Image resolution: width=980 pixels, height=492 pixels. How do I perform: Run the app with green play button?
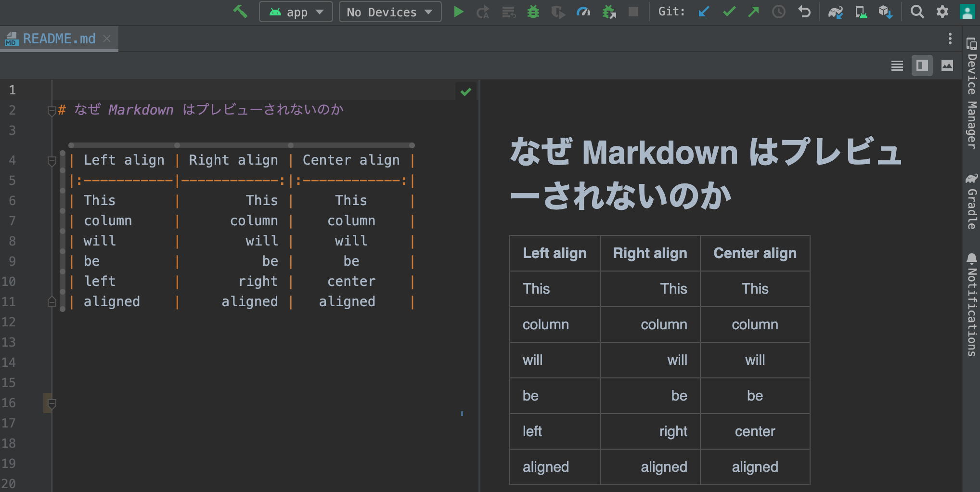pos(459,12)
